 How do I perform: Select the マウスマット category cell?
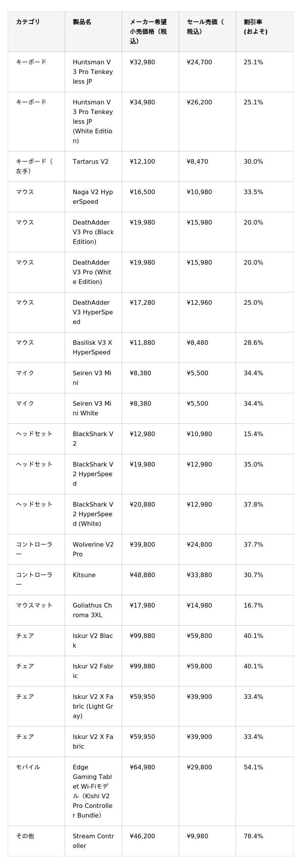34,606
